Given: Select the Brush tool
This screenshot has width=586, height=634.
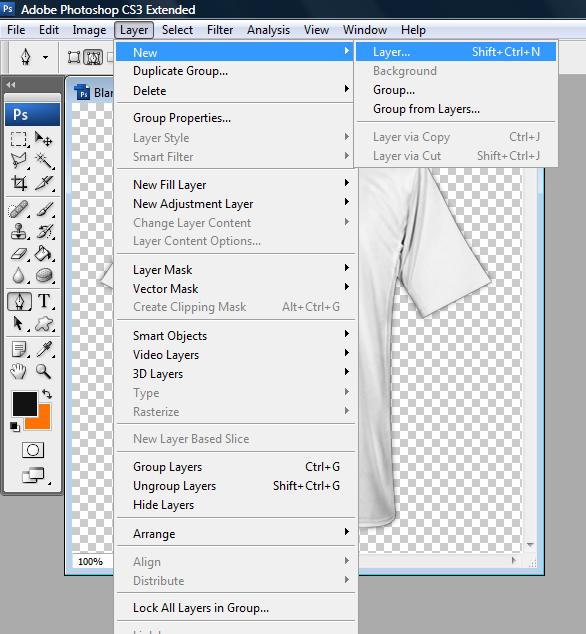Looking at the screenshot, I should [44, 209].
